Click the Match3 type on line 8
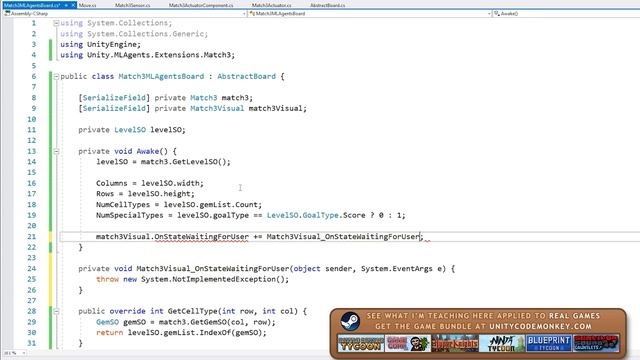This screenshot has width=640, height=360. pyautogui.click(x=204, y=98)
